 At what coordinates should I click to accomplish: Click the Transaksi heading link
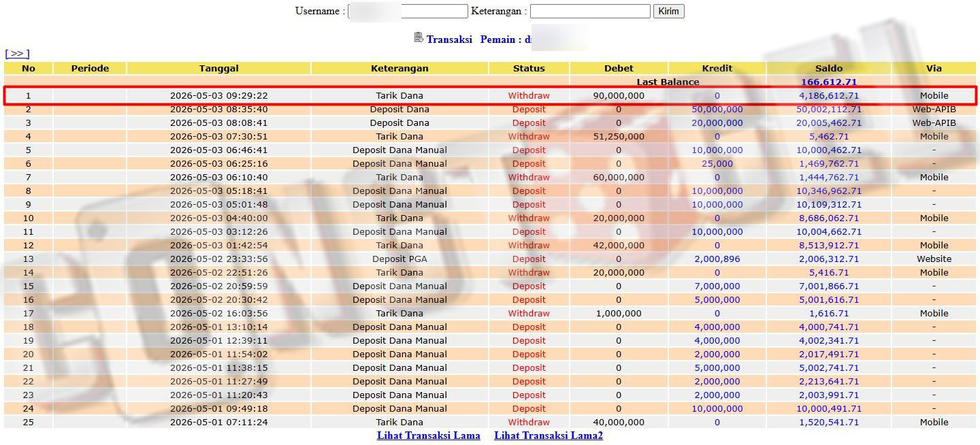click(x=449, y=39)
